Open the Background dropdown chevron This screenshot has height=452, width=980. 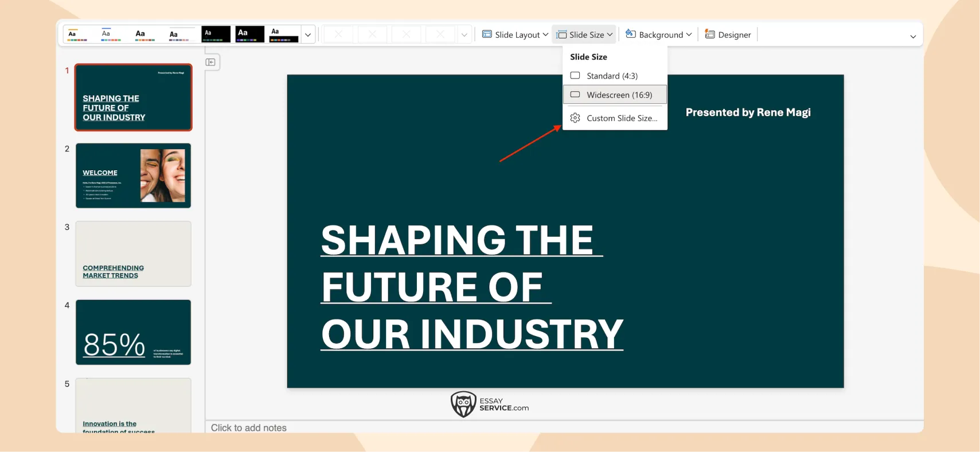689,34
